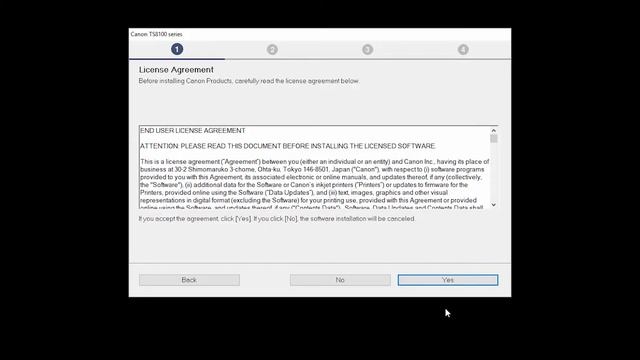Click the Yes button to accept the agreement

pyautogui.click(x=448, y=280)
